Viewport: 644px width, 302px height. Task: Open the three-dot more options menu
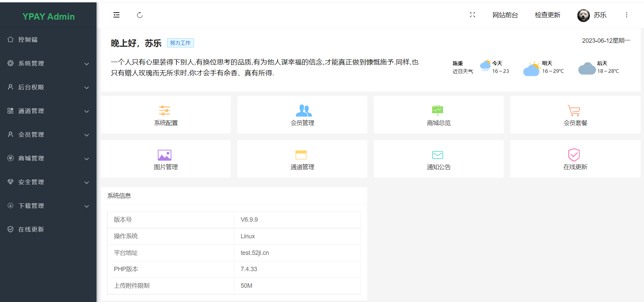click(626, 15)
